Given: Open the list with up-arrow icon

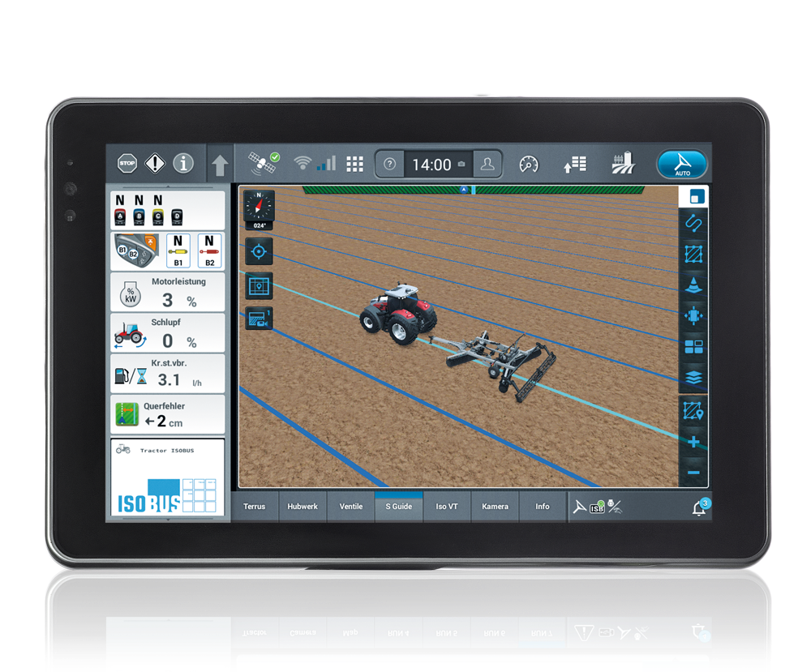Looking at the screenshot, I should click(x=575, y=165).
